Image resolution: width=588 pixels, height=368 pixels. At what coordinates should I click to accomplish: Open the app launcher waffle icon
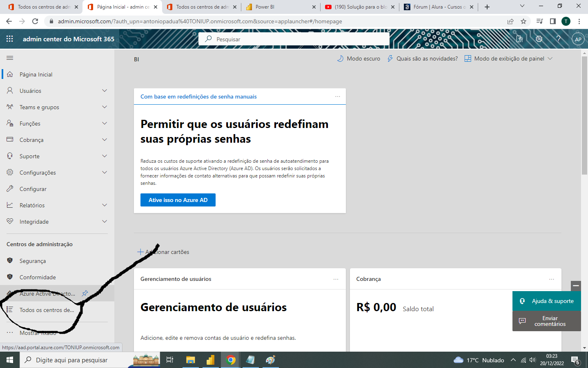point(10,39)
